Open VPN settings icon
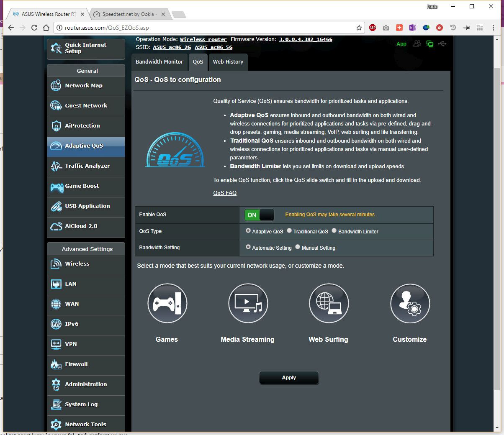Viewport: 504px width, 435px height. (x=56, y=344)
